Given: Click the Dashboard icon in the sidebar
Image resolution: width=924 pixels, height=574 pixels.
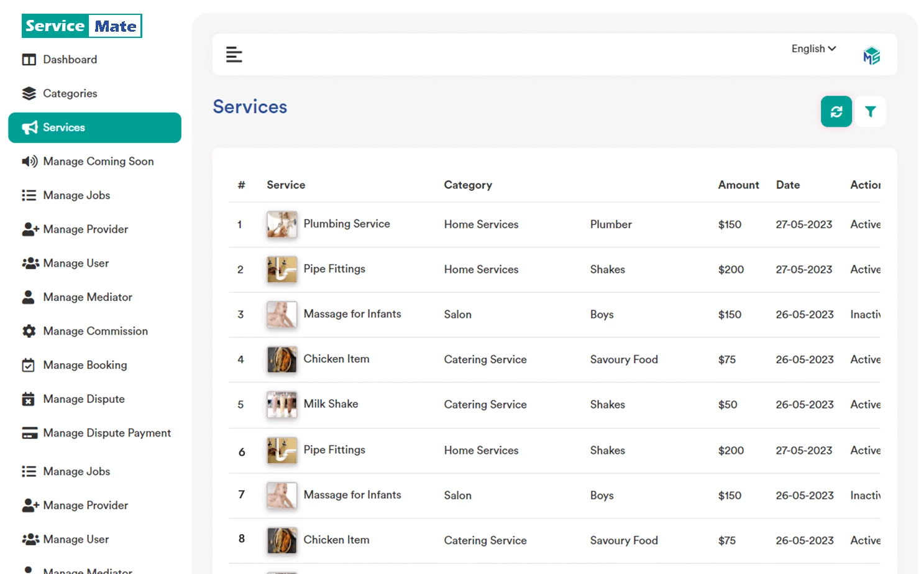Looking at the screenshot, I should [29, 59].
